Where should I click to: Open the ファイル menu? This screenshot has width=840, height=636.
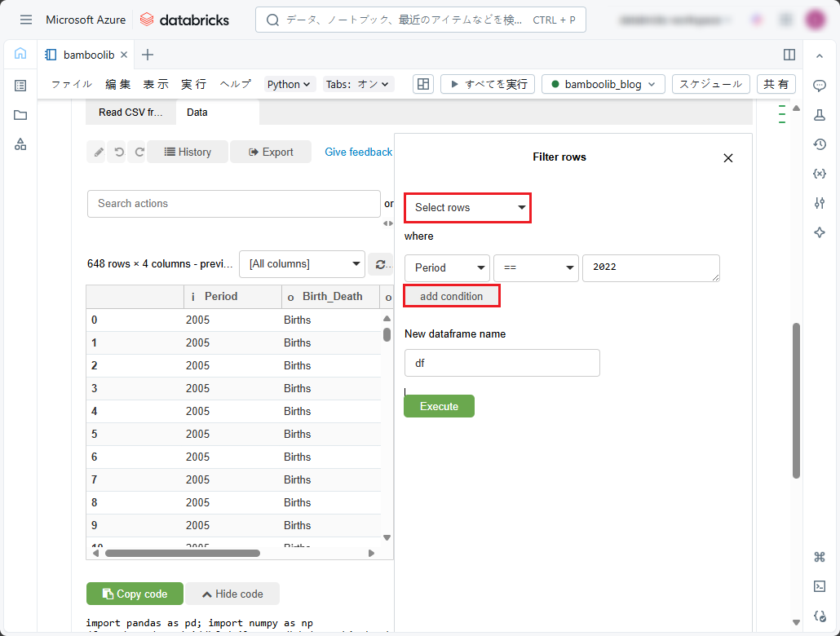(x=72, y=84)
